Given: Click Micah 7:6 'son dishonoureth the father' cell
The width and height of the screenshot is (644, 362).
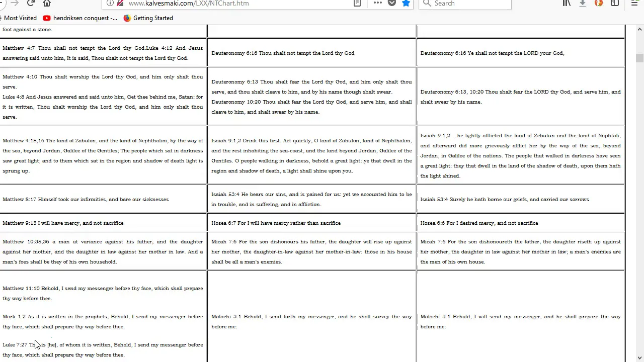Looking at the screenshot, I should click(521, 251).
